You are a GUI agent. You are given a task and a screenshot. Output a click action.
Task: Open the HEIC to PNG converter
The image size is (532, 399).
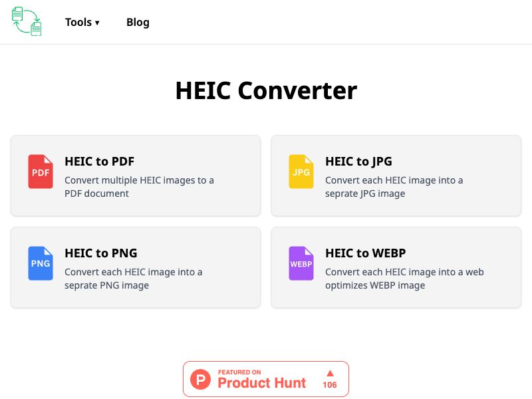[135, 267]
